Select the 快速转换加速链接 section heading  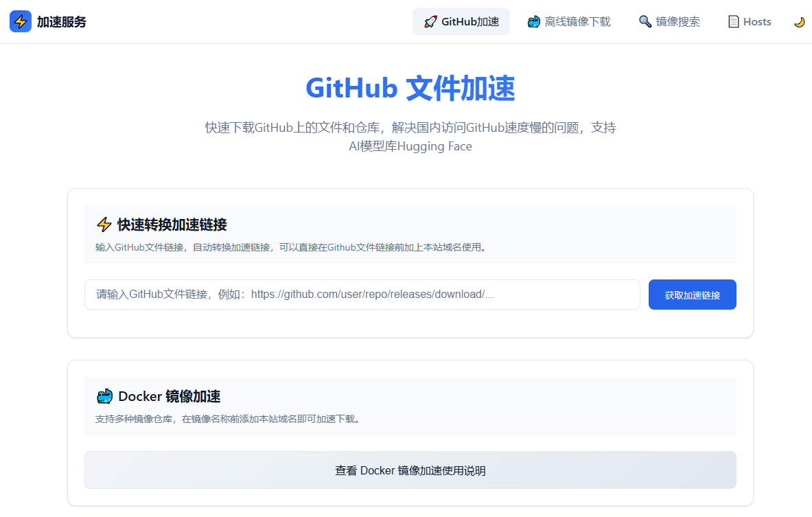coord(172,225)
